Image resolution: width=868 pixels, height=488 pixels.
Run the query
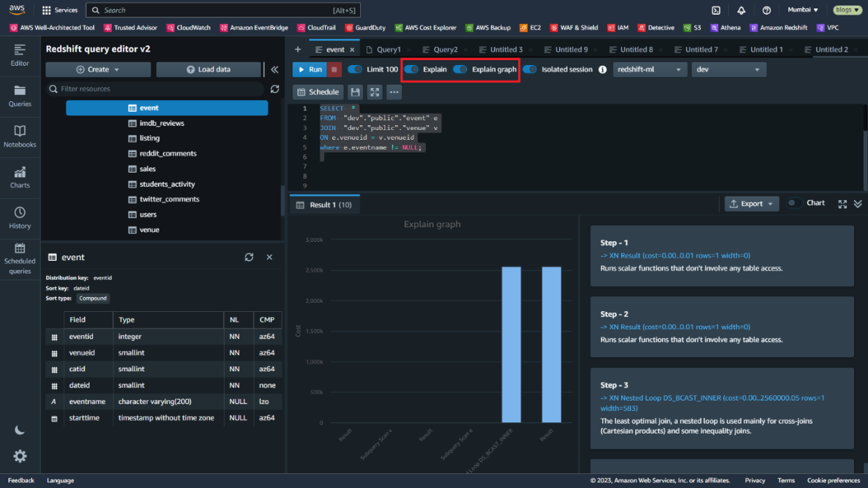click(x=309, y=69)
